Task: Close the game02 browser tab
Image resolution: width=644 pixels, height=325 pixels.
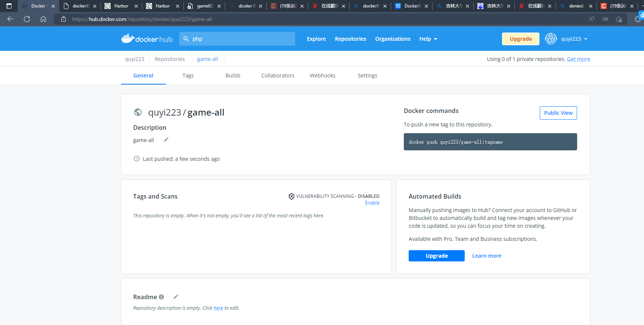Action: click(219, 6)
